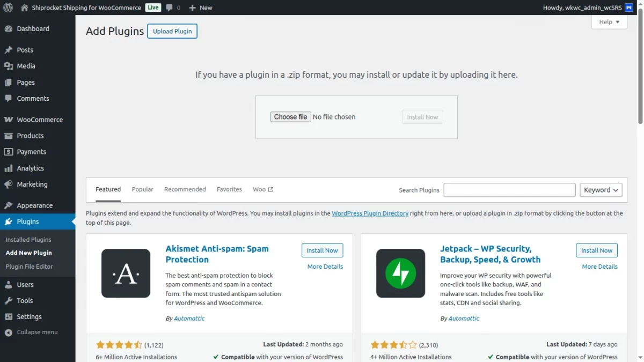Click the Live status badge

pos(153,8)
